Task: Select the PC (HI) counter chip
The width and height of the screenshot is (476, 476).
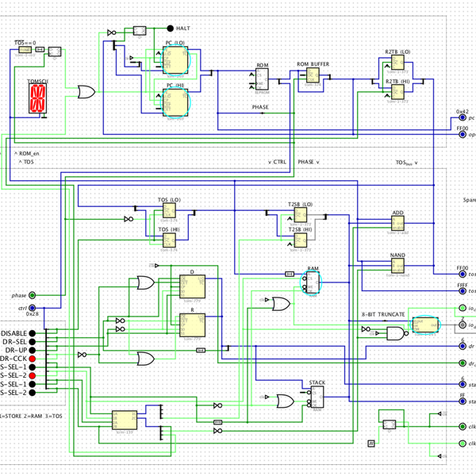Action: [x=175, y=102]
